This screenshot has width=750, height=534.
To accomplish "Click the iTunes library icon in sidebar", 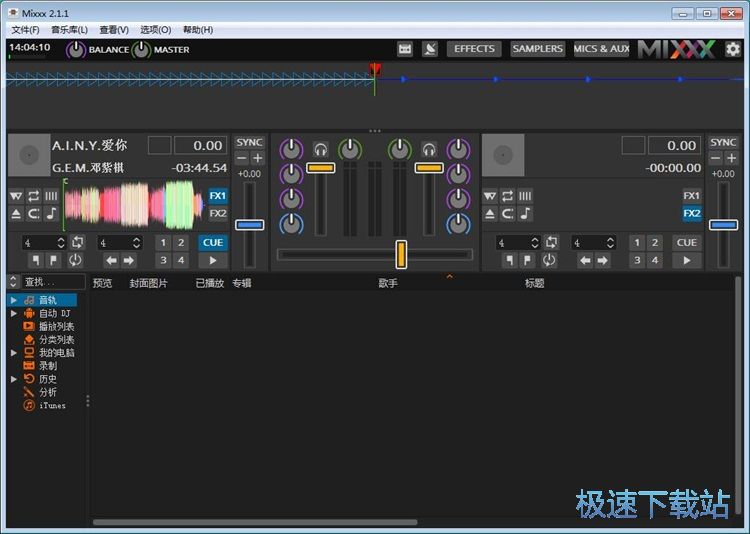I will click(29, 405).
